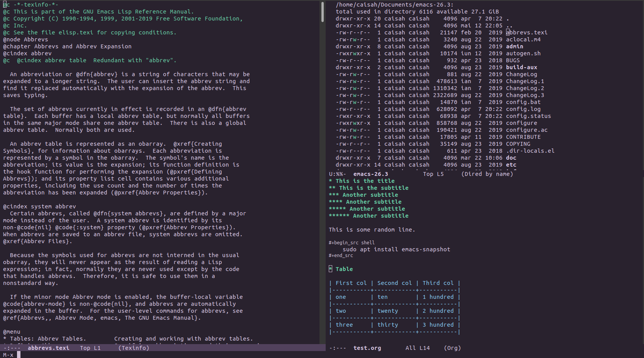Click 'This is some random line.' text
The height and width of the screenshot is (358, 644).
tap(372, 230)
